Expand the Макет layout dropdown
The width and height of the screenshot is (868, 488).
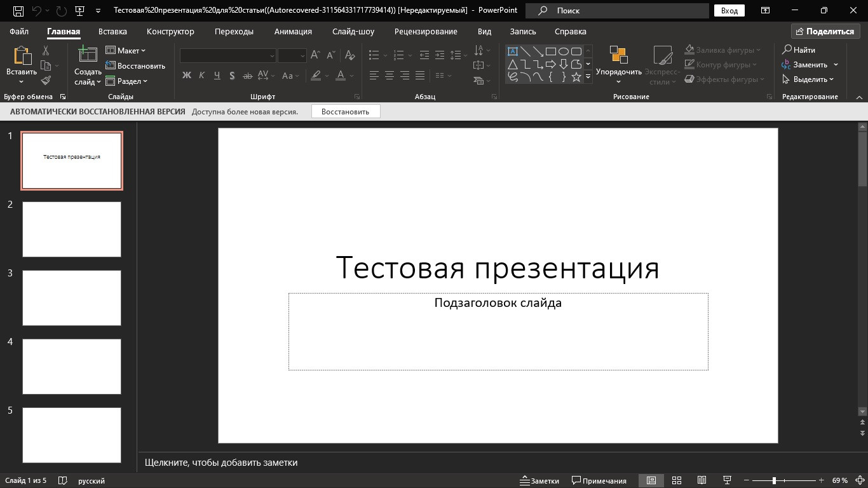[x=126, y=50]
